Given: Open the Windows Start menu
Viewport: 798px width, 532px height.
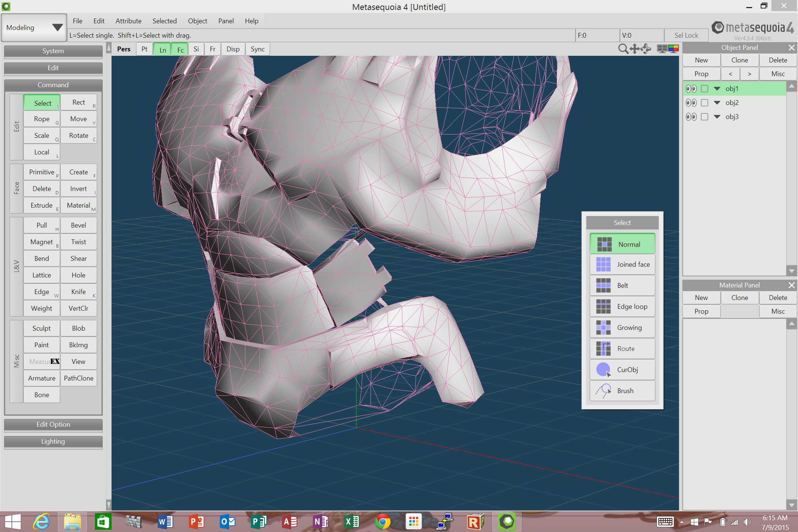Looking at the screenshot, I should click(13, 522).
